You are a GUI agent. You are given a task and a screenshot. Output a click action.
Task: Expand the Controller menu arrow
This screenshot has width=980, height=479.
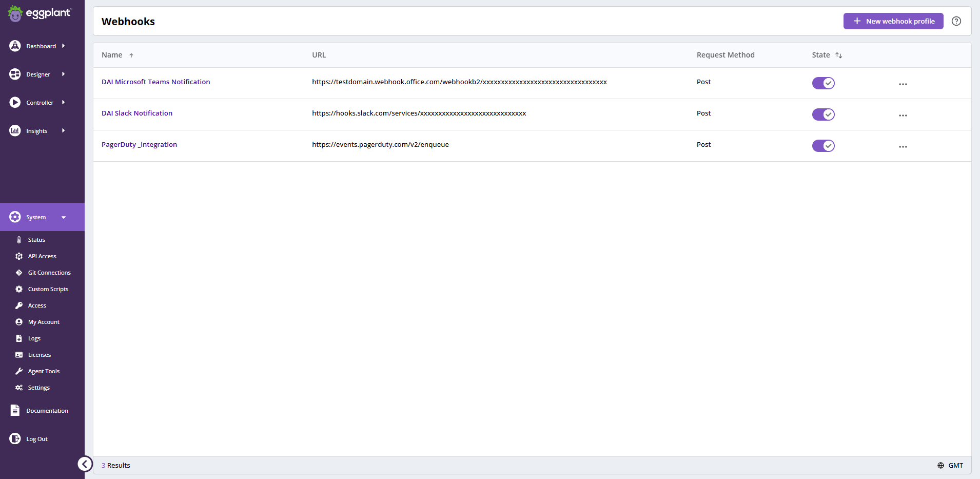tap(63, 102)
